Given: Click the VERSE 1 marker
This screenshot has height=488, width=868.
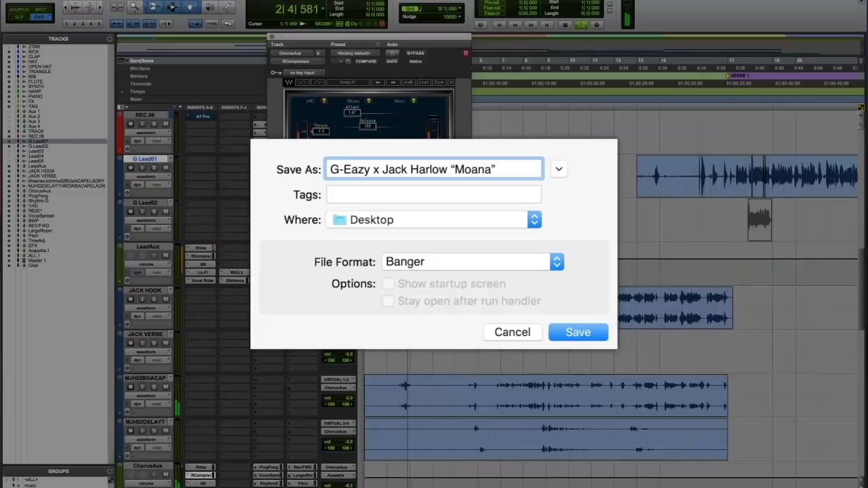Looking at the screenshot, I should (x=739, y=76).
